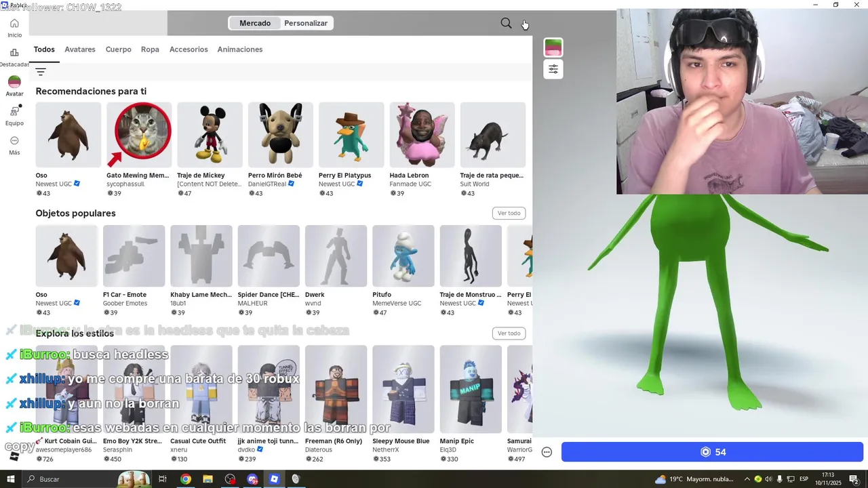Select the Avatares category tab
The height and width of the screenshot is (488, 868).
(80, 49)
